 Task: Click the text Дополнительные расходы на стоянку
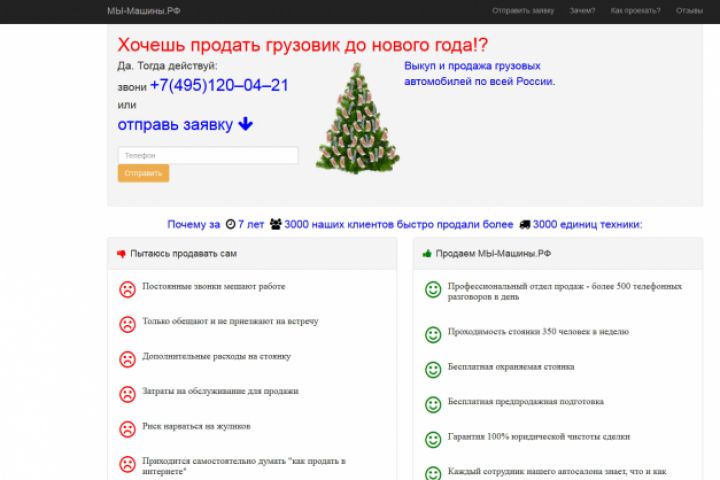click(216, 356)
